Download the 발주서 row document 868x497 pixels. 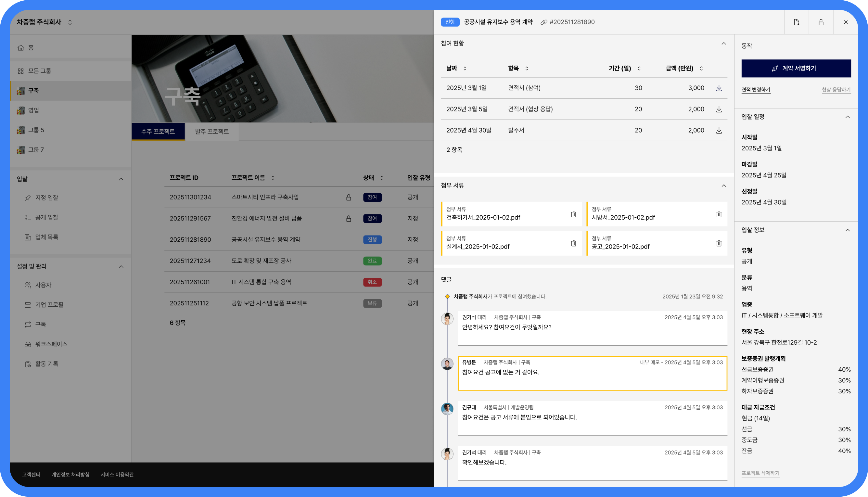pyautogui.click(x=719, y=130)
